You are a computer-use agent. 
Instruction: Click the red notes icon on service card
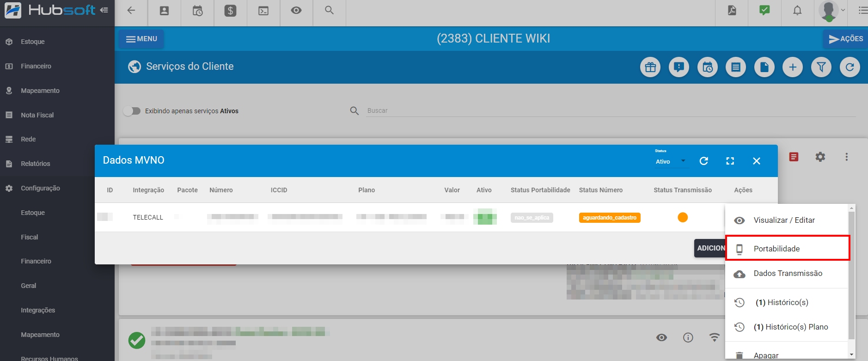[x=794, y=157]
